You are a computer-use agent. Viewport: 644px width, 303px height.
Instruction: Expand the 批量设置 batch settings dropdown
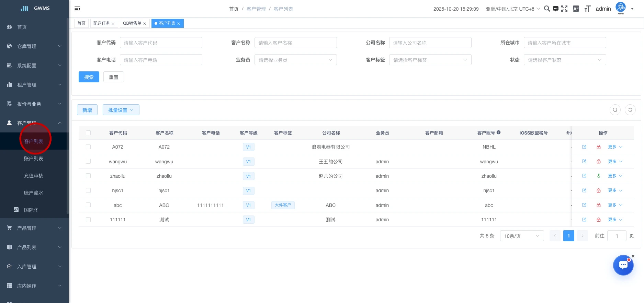pyautogui.click(x=121, y=110)
